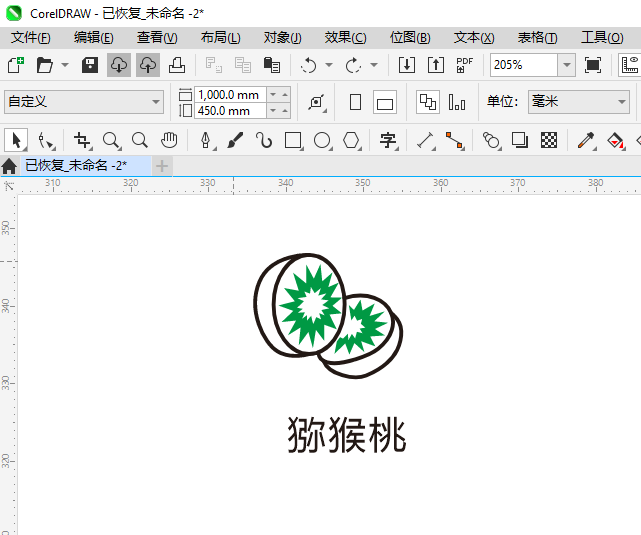Screen dimensions: 641x535
Task: Select the Shape edit tool
Action: pyautogui.click(x=45, y=141)
